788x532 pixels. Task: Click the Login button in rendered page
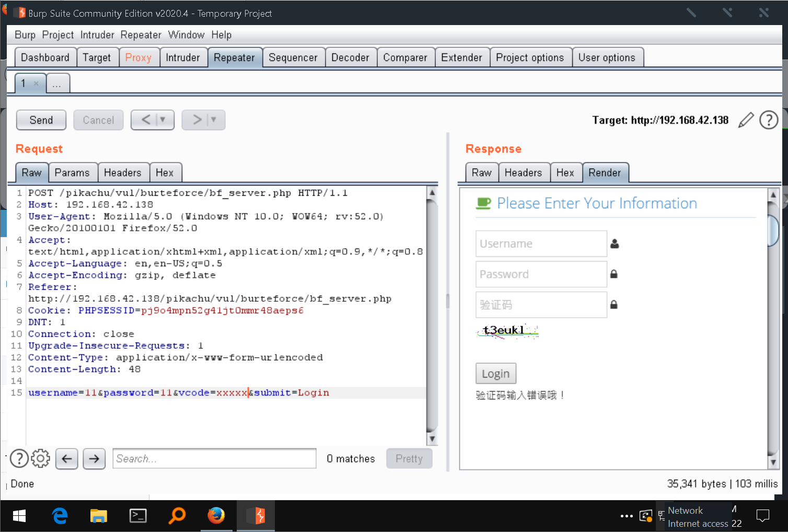496,374
